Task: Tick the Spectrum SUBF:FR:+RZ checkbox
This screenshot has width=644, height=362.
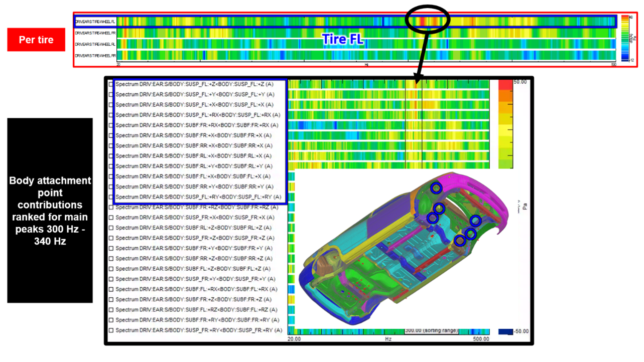Action: (110, 207)
